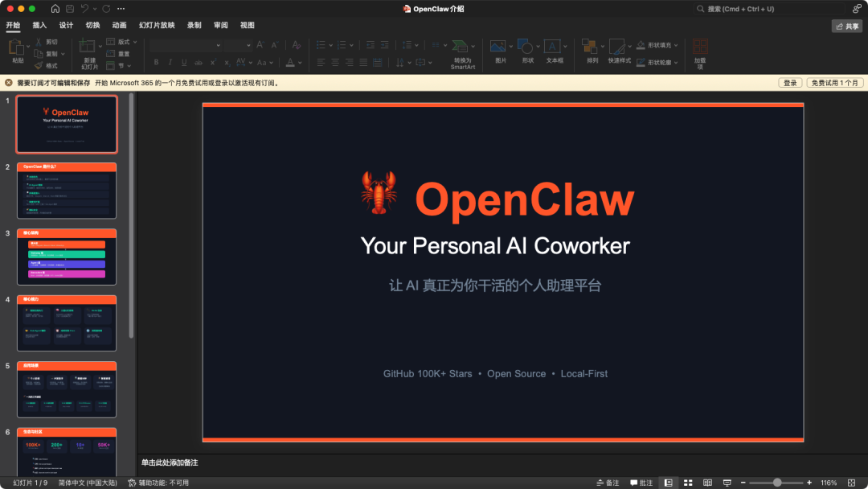
Task: Click the slide panel vertical scrollbar
Action: pos(131,216)
